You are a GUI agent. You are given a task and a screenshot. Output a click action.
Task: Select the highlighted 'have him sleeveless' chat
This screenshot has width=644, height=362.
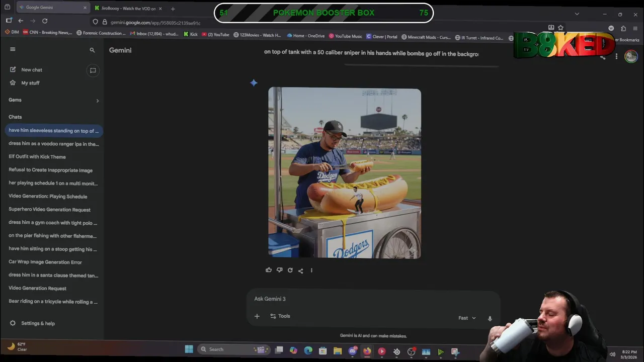click(x=53, y=131)
